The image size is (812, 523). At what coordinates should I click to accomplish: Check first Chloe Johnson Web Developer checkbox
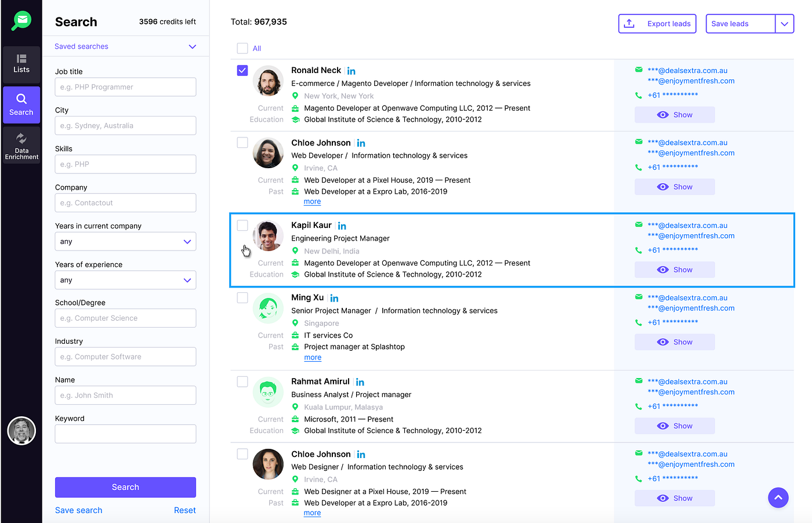242,143
